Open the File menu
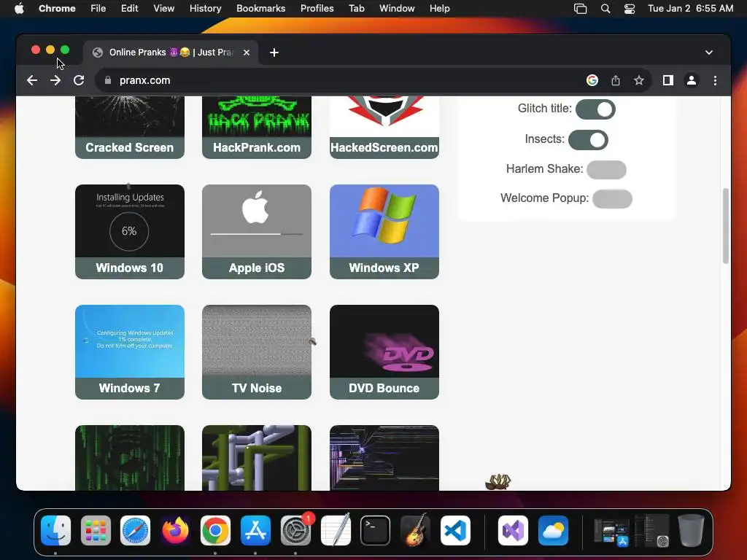747x560 pixels. 98,9
